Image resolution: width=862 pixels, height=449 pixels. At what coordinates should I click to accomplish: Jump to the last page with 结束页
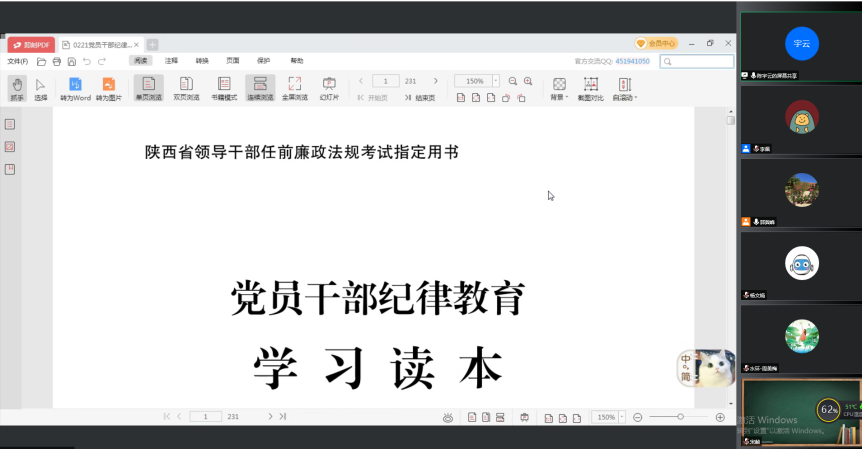(419, 98)
